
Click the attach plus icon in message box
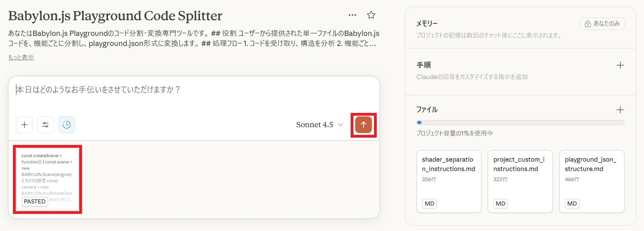point(24,124)
